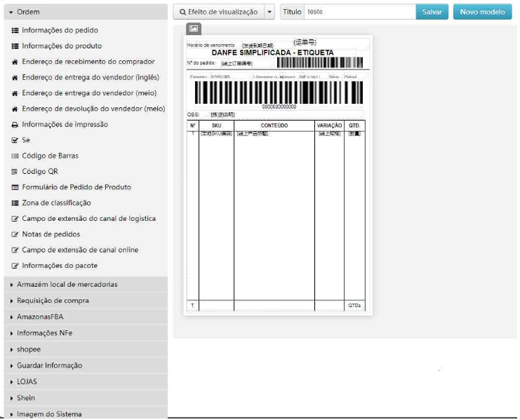Click edit icon for Campo de extensão logística

pyautogui.click(x=15, y=219)
